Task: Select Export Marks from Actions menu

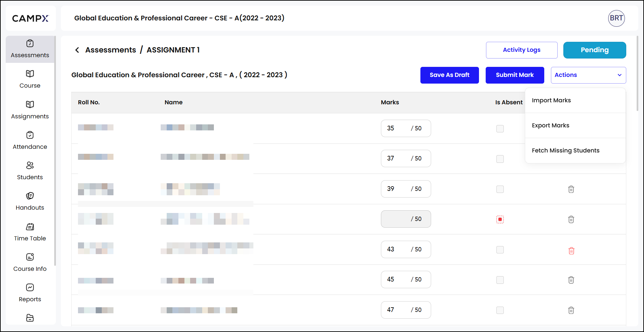Action: tap(575, 125)
